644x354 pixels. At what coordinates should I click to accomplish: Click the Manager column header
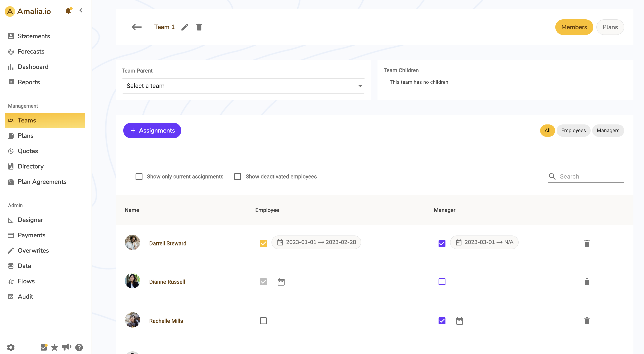tap(445, 210)
